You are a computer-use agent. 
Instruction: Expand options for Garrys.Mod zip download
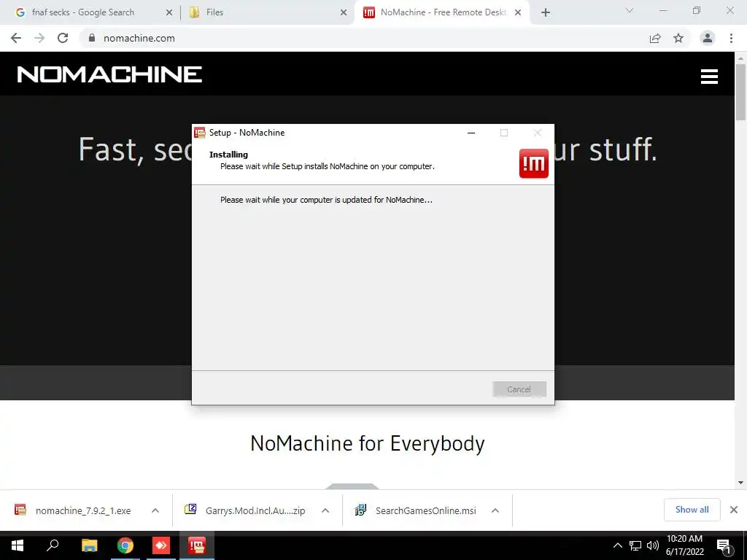tap(325, 510)
